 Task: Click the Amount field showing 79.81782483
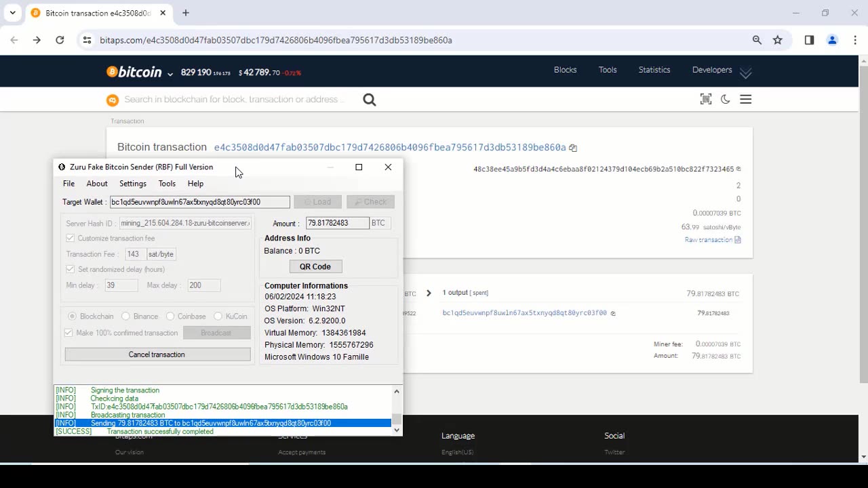click(337, 223)
